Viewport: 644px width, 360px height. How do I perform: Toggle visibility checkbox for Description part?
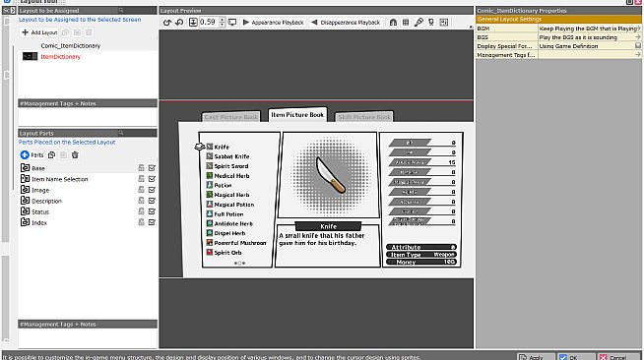click(x=152, y=201)
